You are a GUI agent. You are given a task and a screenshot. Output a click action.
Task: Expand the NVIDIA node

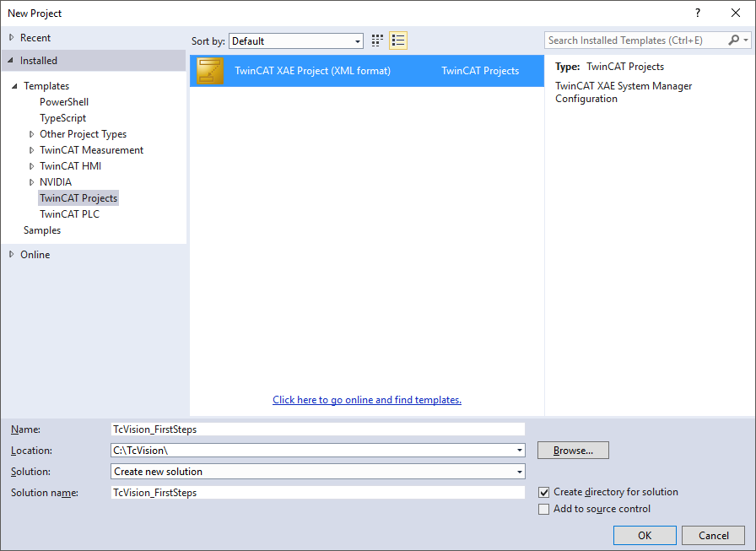(x=32, y=182)
